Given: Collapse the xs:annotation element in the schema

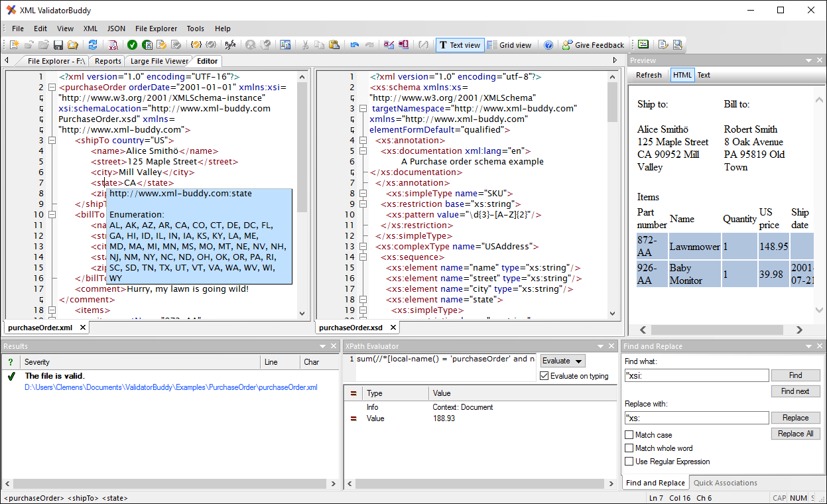Looking at the screenshot, I should click(363, 140).
